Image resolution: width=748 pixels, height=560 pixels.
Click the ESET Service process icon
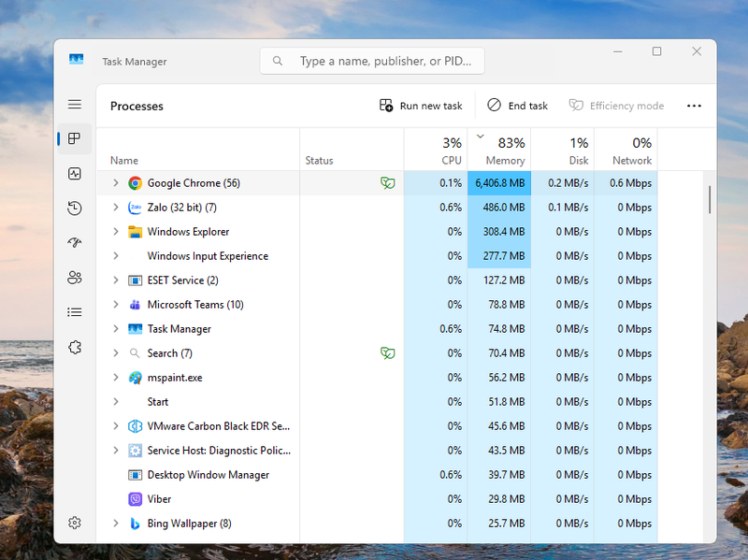tap(135, 280)
